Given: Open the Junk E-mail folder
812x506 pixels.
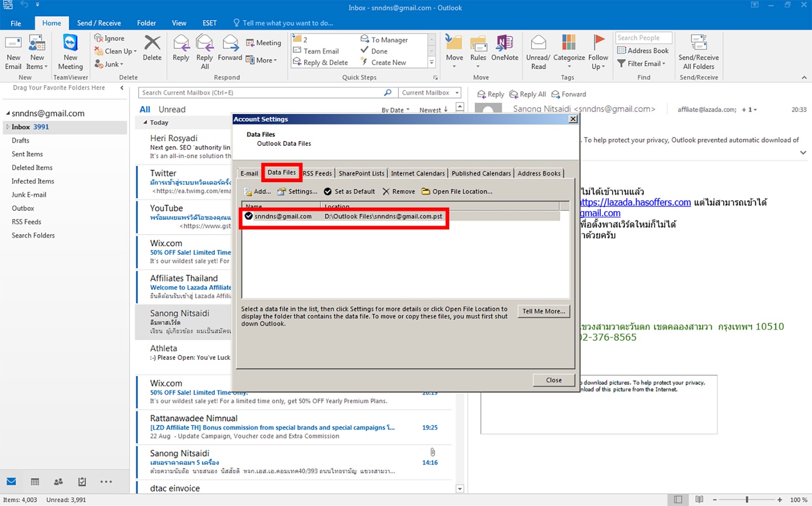Looking at the screenshot, I should coord(29,195).
